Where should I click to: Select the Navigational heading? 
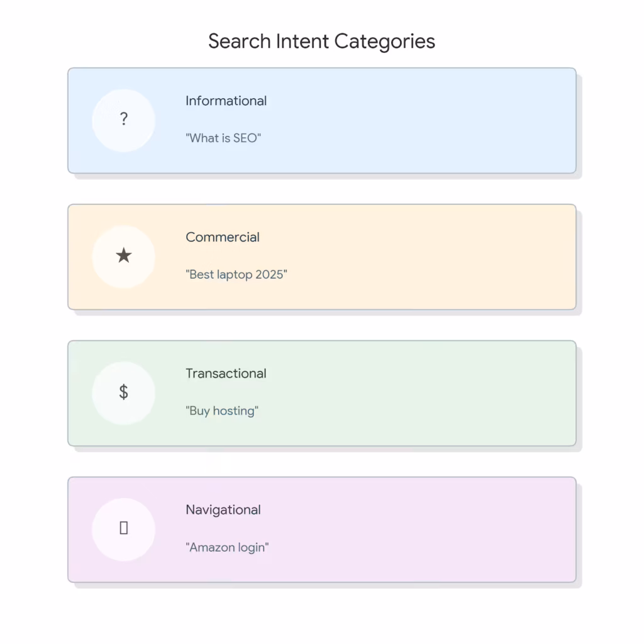223,510
